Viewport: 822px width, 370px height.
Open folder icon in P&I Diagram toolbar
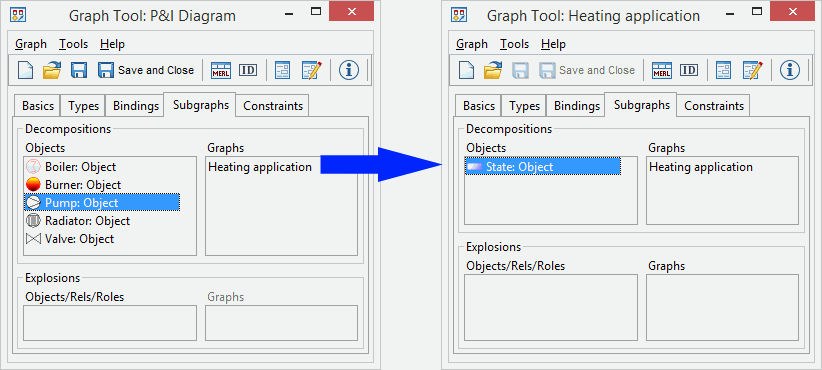(x=52, y=70)
